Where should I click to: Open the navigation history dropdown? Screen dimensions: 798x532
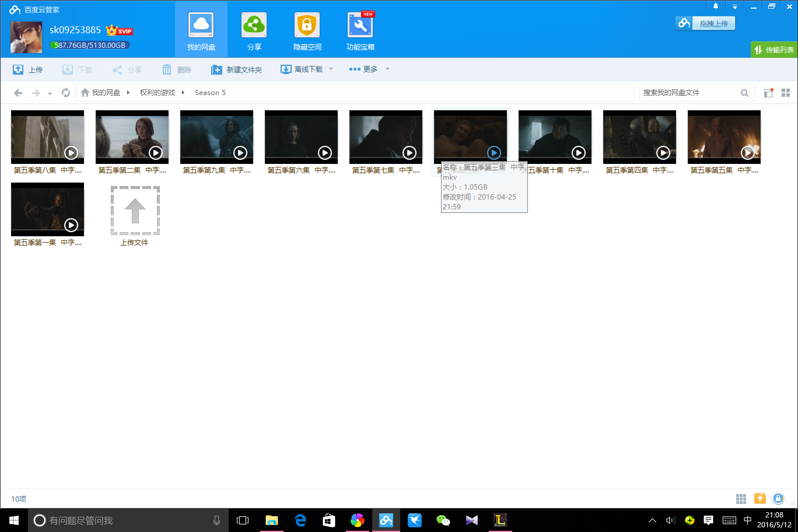50,93
